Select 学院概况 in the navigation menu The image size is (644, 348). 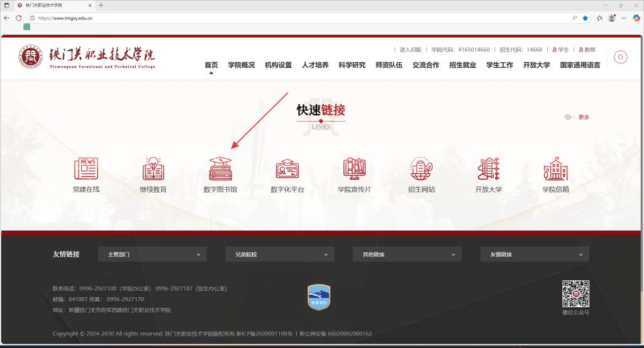click(241, 65)
